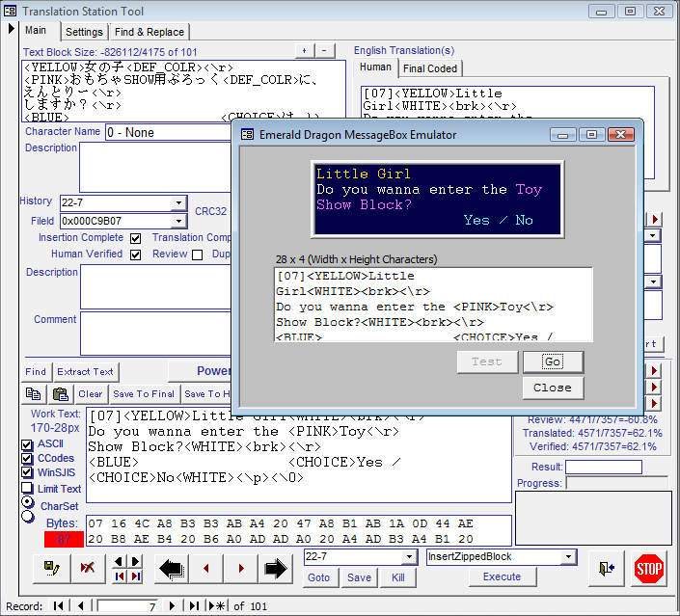Click the Translation Station Tool title bar icon
The image size is (680, 616).
[x=11, y=11]
